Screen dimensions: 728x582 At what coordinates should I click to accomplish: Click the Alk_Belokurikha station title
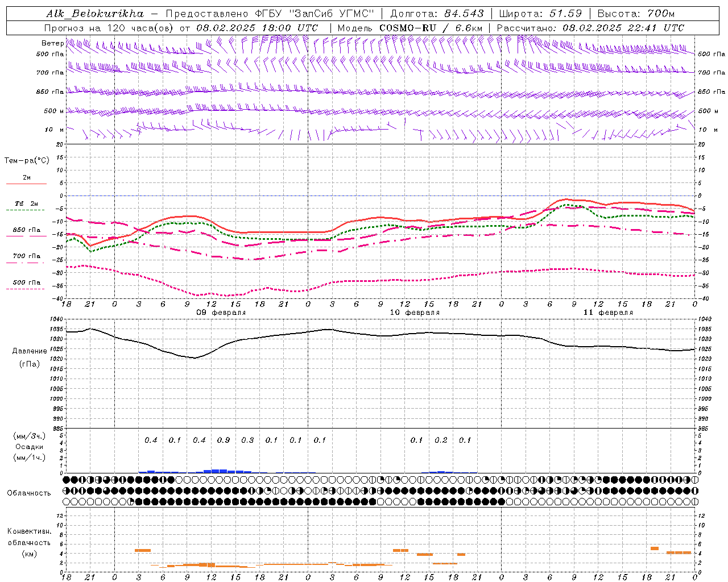(x=94, y=14)
